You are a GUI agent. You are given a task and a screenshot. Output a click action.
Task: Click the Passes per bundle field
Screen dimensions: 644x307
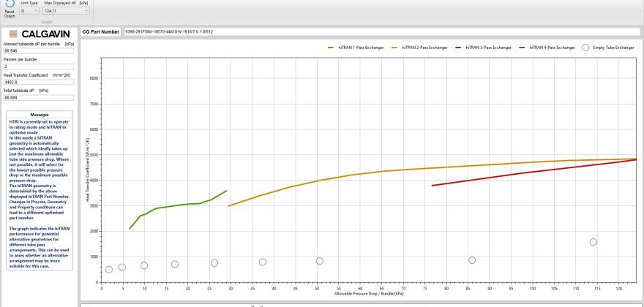39,67
